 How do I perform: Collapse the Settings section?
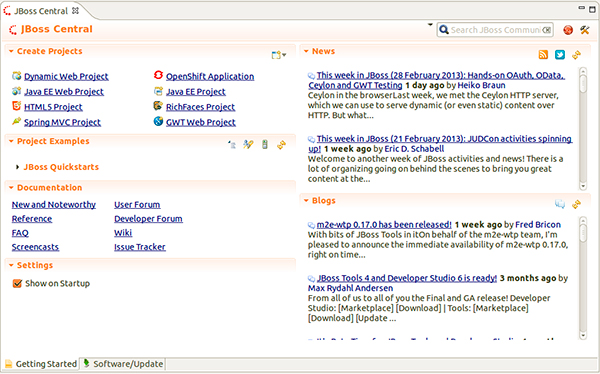click(11, 265)
